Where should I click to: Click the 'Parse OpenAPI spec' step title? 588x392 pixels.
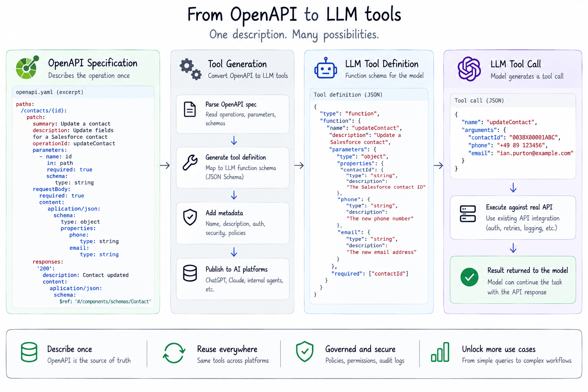pos(231,105)
